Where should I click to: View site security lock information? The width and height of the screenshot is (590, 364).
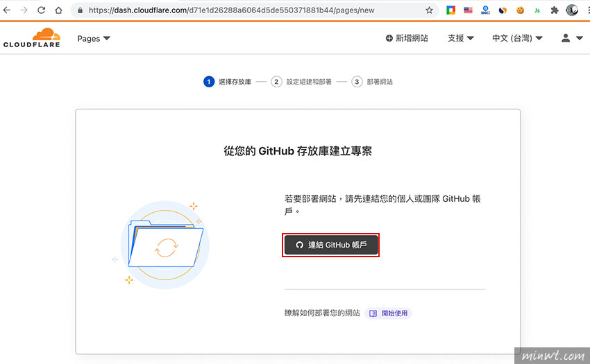(80, 10)
